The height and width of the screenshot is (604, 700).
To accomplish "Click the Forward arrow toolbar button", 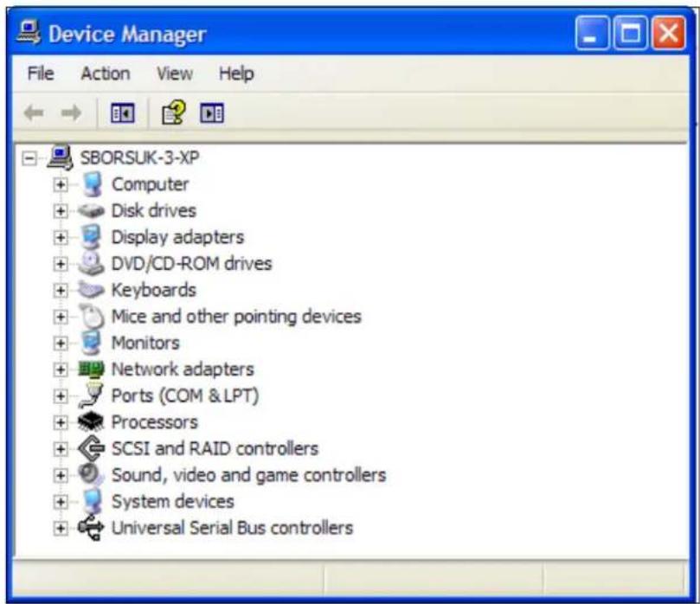I will [71, 113].
